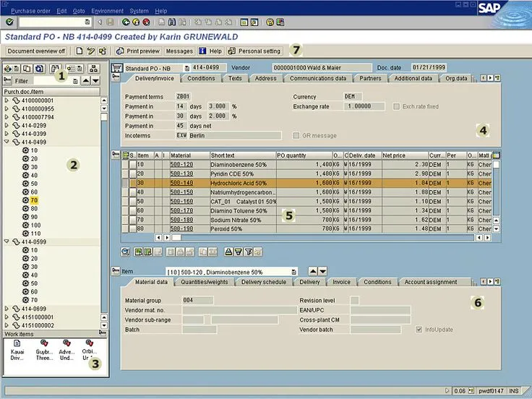Click the binoculars Find icon
The width and height of the screenshot is (532, 399).
point(172,22)
